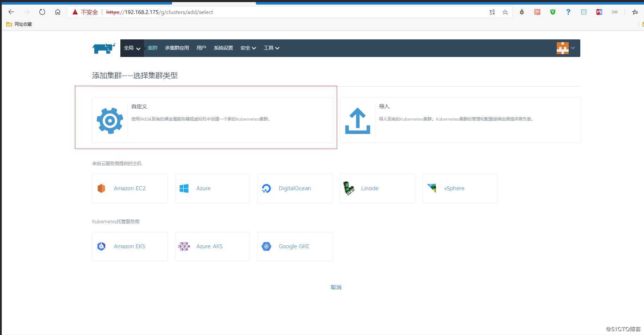Open user menu chevron beside avatar
Image resolution: width=644 pixels, height=335 pixels.
click(x=573, y=48)
